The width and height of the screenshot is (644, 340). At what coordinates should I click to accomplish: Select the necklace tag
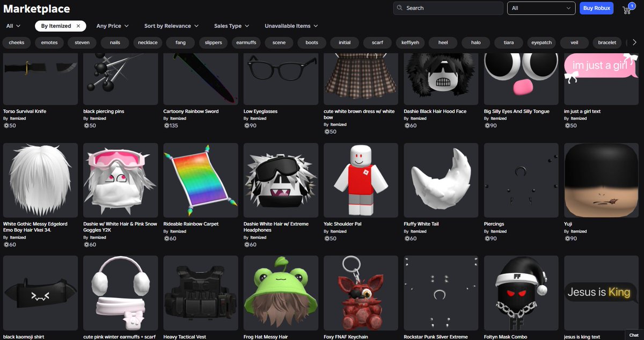[148, 42]
